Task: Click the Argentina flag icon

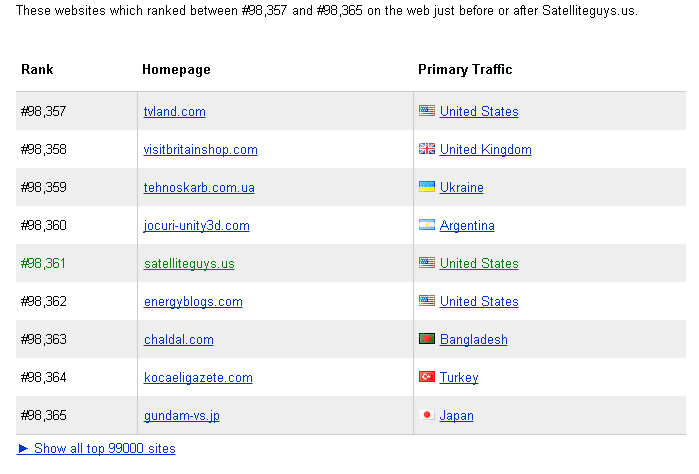Action: [x=427, y=225]
